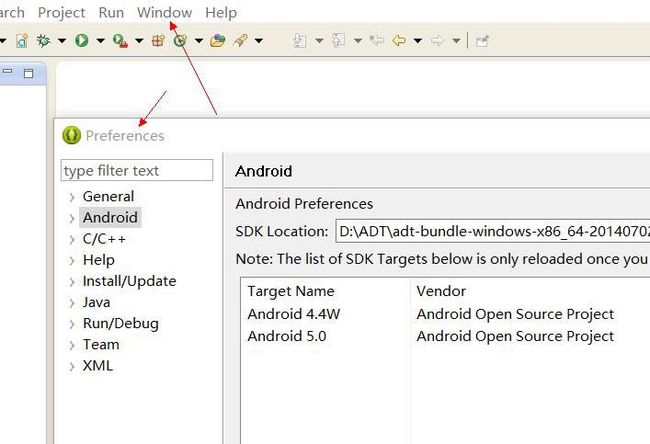The width and height of the screenshot is (650, 444).
Task: Open the Next Annotation dropdown arrow
Action: 319,41
